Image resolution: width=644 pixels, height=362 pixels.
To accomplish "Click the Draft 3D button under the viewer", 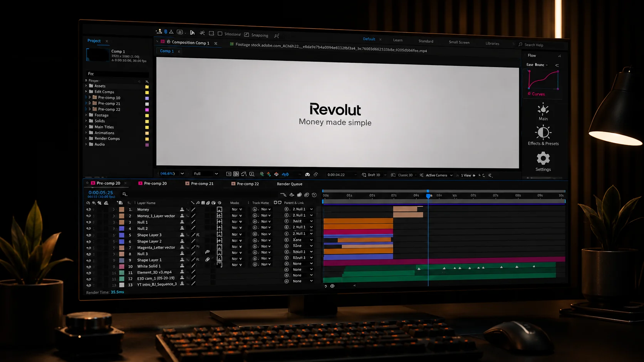I will (x=371, y=175).
